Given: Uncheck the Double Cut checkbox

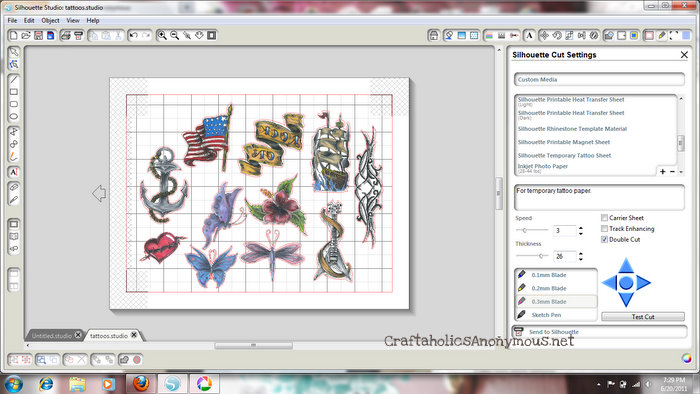Looking at the screenshot, I should tap(604, 240).
